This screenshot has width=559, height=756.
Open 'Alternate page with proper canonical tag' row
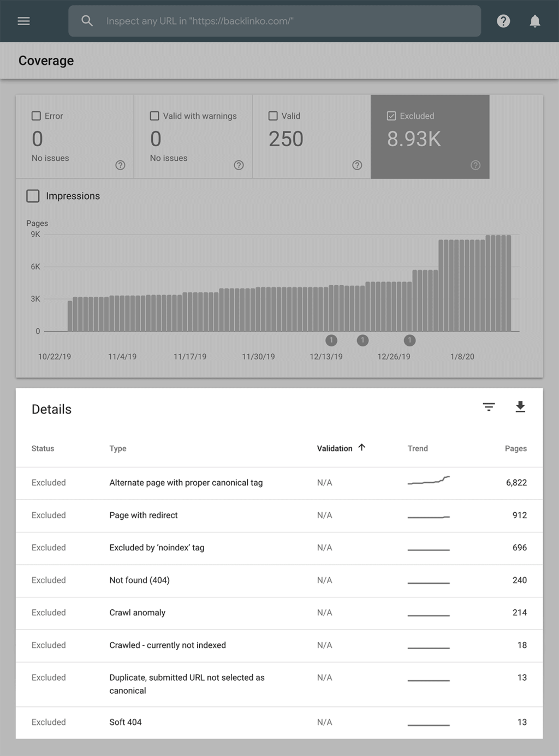point(186,483)
